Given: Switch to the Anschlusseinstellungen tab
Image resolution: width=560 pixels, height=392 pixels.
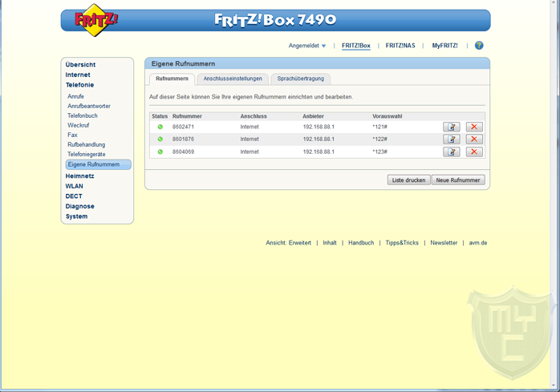Looking at the screenshot, I should pyautogui.click(x=233, y=79).
